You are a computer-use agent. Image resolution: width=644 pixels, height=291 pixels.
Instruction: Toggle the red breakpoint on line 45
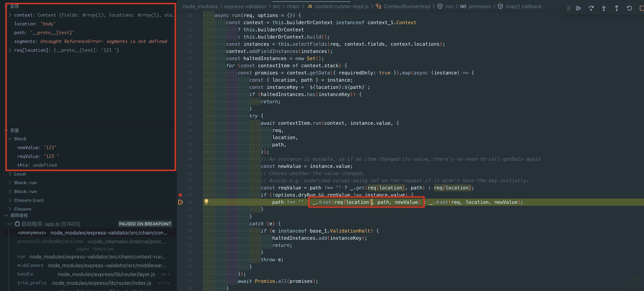(180, 195)
